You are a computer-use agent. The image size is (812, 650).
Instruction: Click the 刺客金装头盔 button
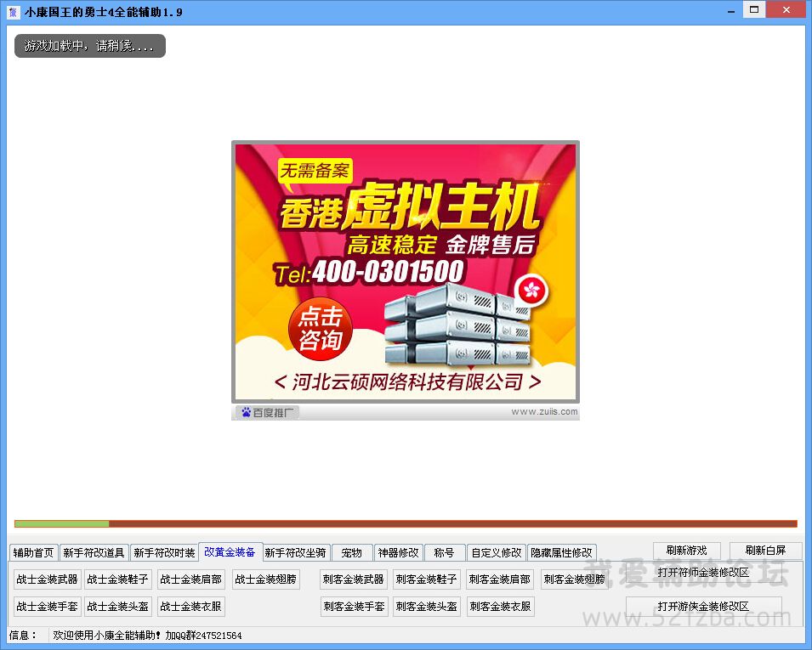427,606
